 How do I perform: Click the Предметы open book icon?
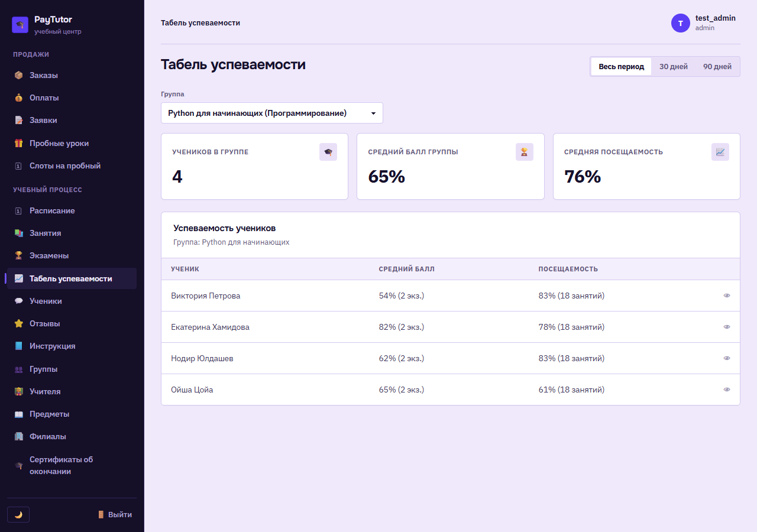pos(19,414)
